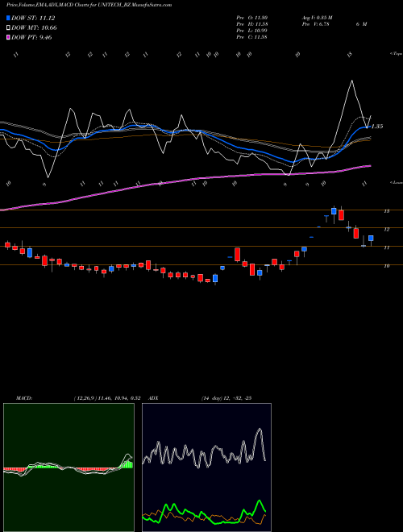Image resolution: width=403 pixels, height=532 pixels.
Task: Click the white DOW MT legend swatch
Action: pos(8,28)
